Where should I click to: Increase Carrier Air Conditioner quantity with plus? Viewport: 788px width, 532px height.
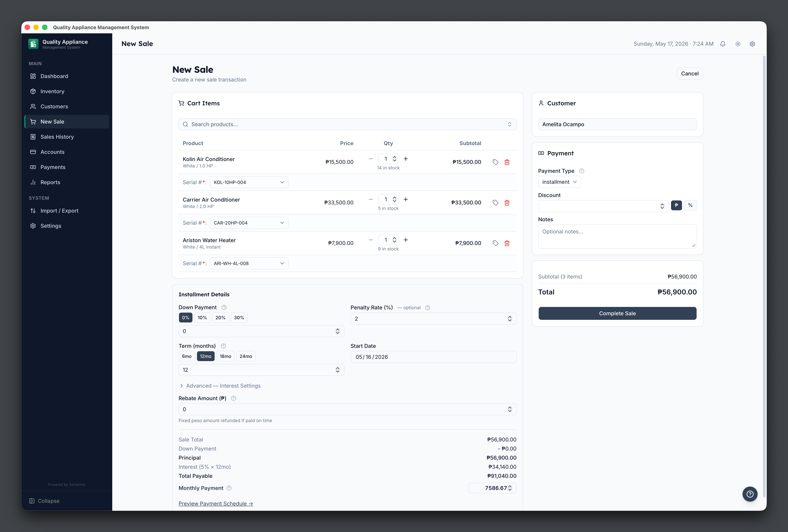pyautogui.click(x=406, y=199)
